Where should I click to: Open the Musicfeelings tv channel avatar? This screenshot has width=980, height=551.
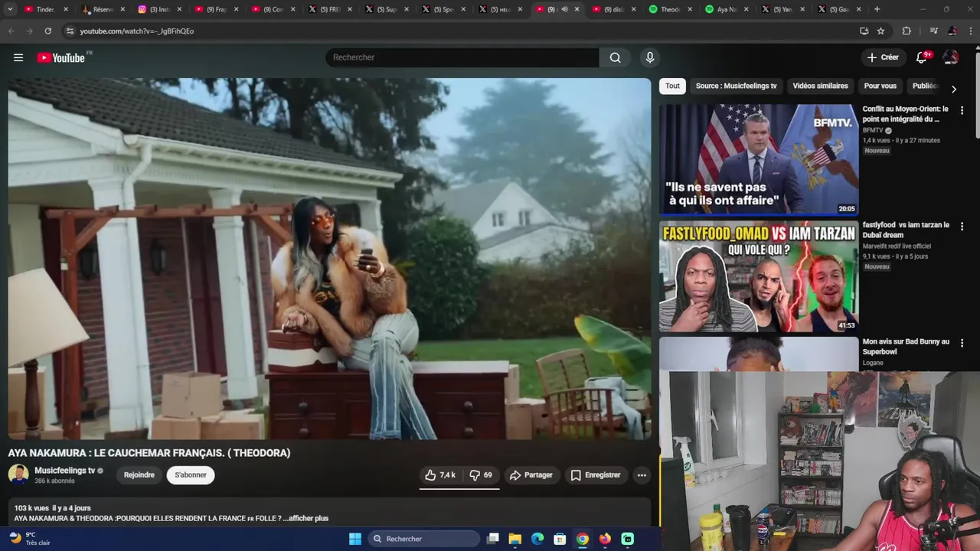[18, 474]
